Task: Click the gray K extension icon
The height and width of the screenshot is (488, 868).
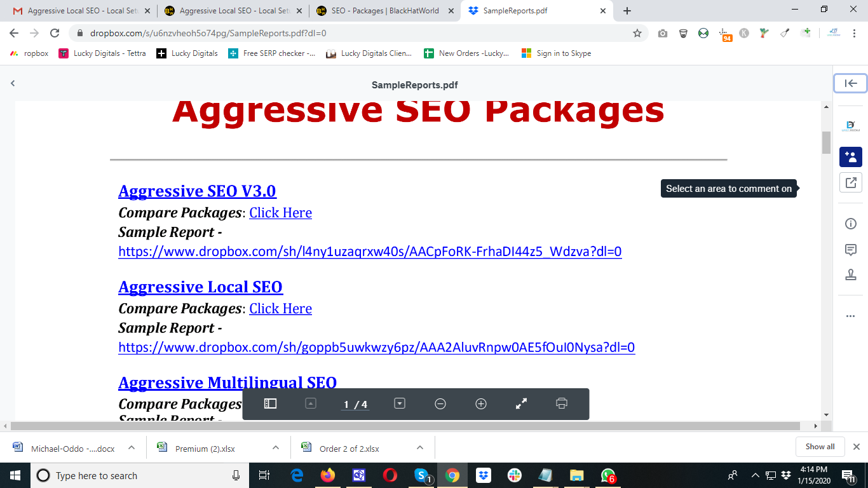Action: tap(744, 33)
